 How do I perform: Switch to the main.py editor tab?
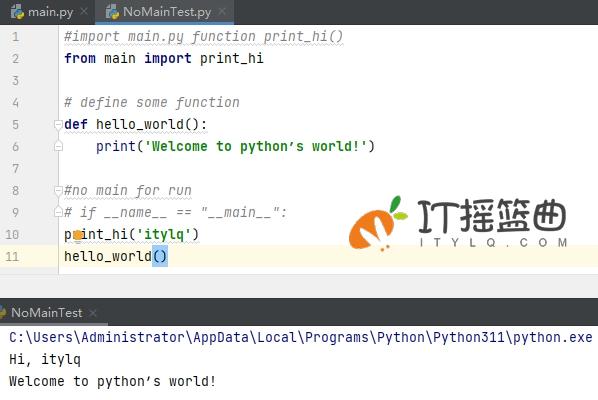(x=46, y=12)
